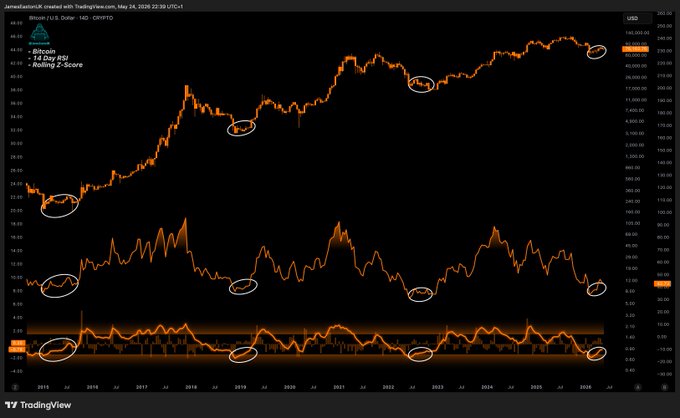The image size is (680, 418).
Task: Click the timezone Z button on time axis
Action: point(15,387)
